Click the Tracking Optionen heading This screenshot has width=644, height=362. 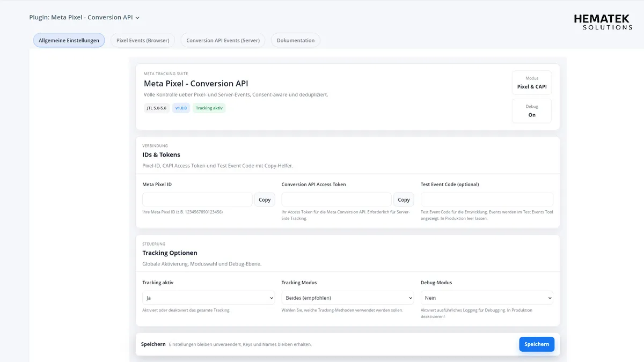pyautogui.click(x=170, y=253)
